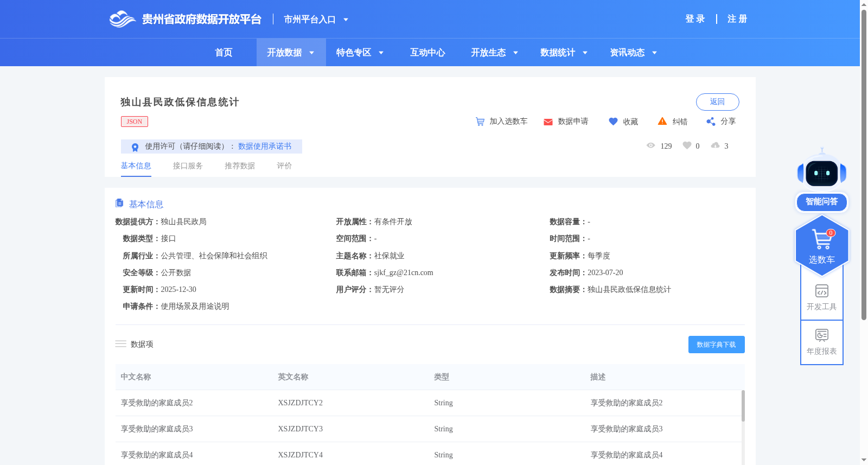Viewport: 868px width, 465px height.
Task: Click the XSJZDJTCY4 table cell
Action: [x=300, y=455]
